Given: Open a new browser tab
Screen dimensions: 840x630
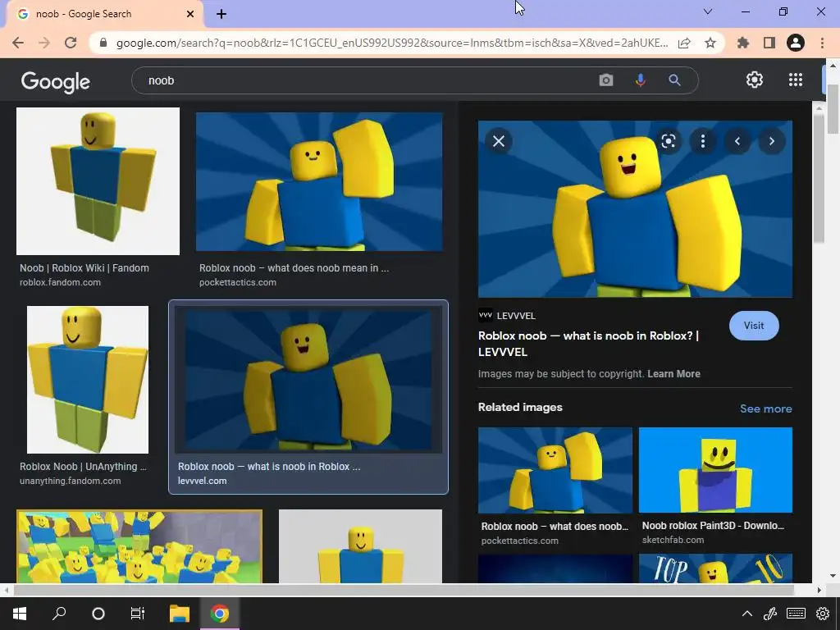Looking at the screenshot, I should point(221,14).
